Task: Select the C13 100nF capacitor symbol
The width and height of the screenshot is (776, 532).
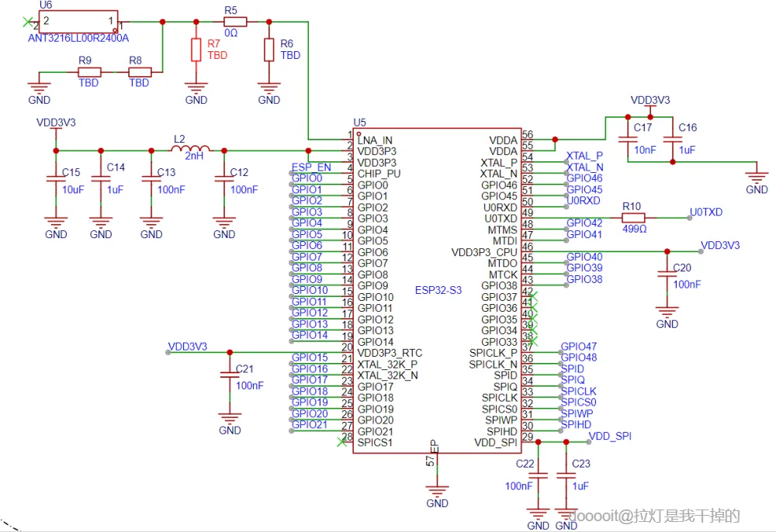Action: [151, 179]
